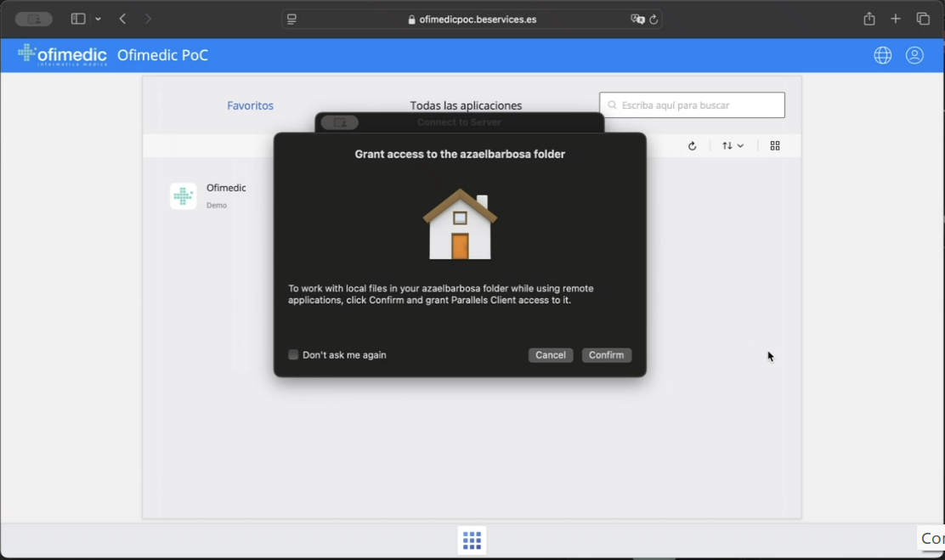The width and height of the screenshot is (945, 560).
Task: Show Safari tab overview
Action: click(x=923, y=19)
